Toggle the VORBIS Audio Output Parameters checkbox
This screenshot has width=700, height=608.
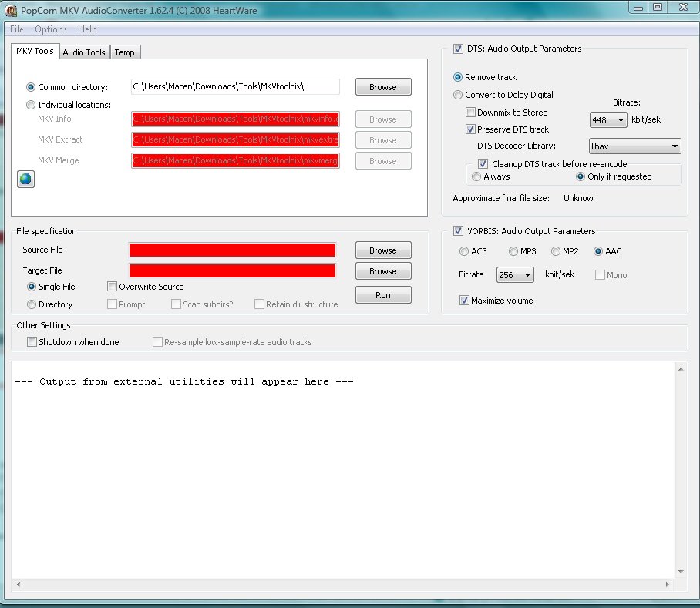[458, 231]
